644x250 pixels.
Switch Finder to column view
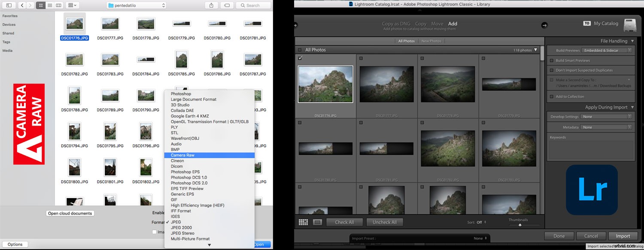pyautogui.click(x=58, y=5)
